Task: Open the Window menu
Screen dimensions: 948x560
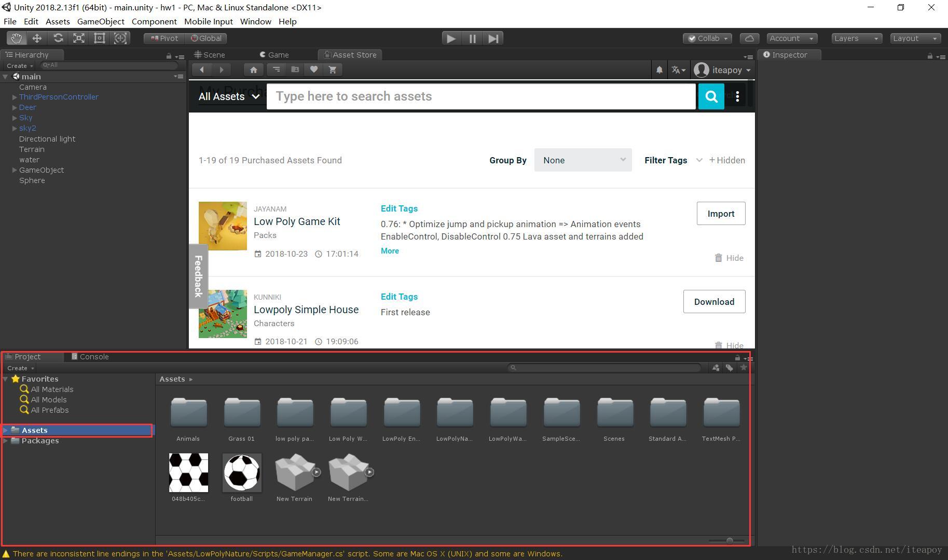Action: pyautogui.click(x=255, y=21)
